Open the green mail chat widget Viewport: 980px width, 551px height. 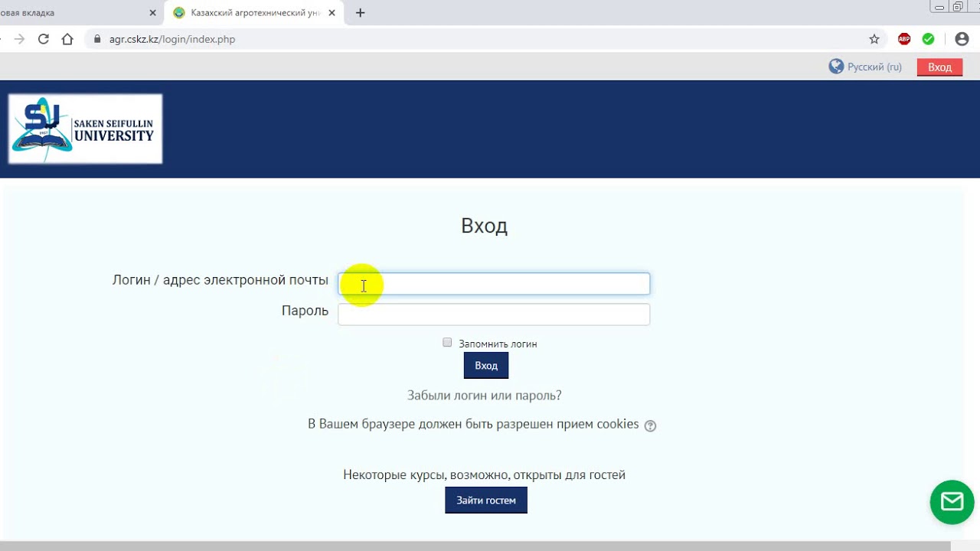click(952, 502)
